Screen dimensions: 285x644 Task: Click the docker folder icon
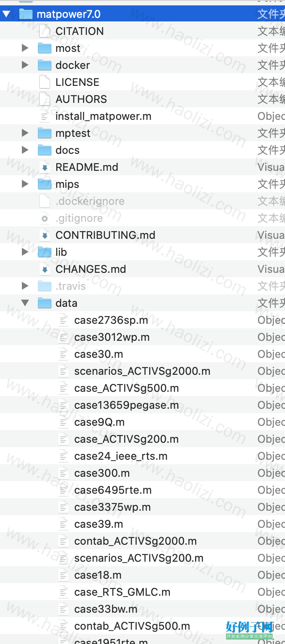45,65
